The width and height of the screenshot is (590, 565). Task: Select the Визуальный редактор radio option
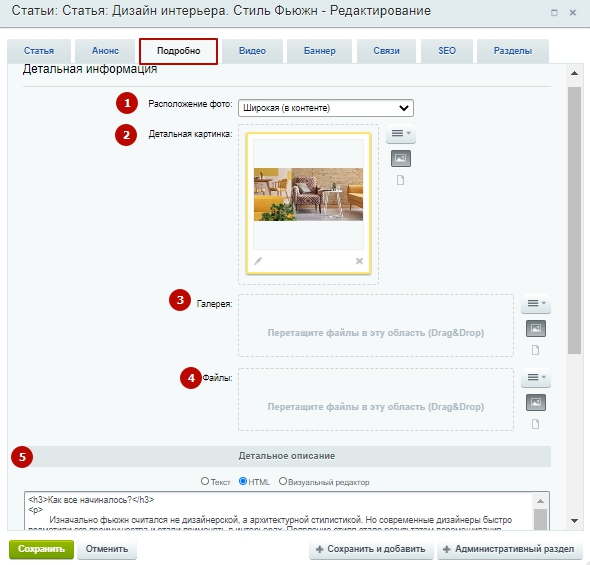pyautogui.click(x=283, y=481)
